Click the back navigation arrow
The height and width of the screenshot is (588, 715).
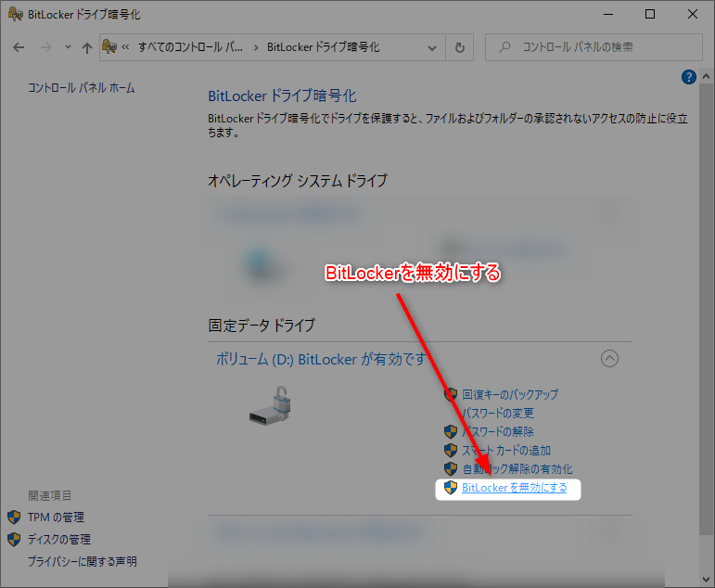click(x=19, y=47)
